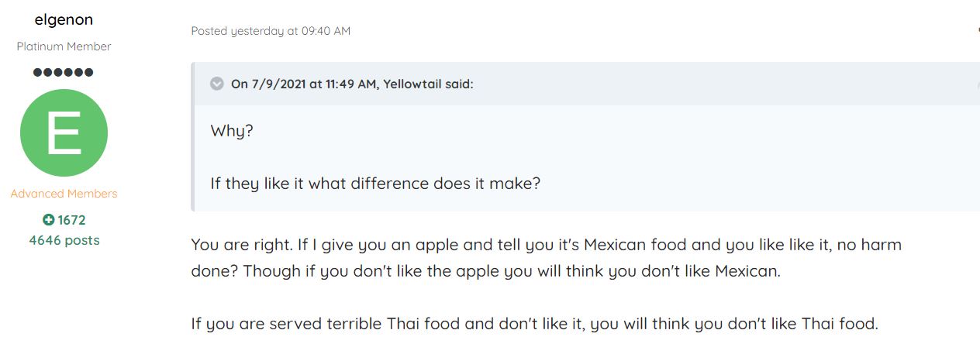Click the post options icon at top-right edge
This screenshot has height=361, width=980.
[977, 31]
